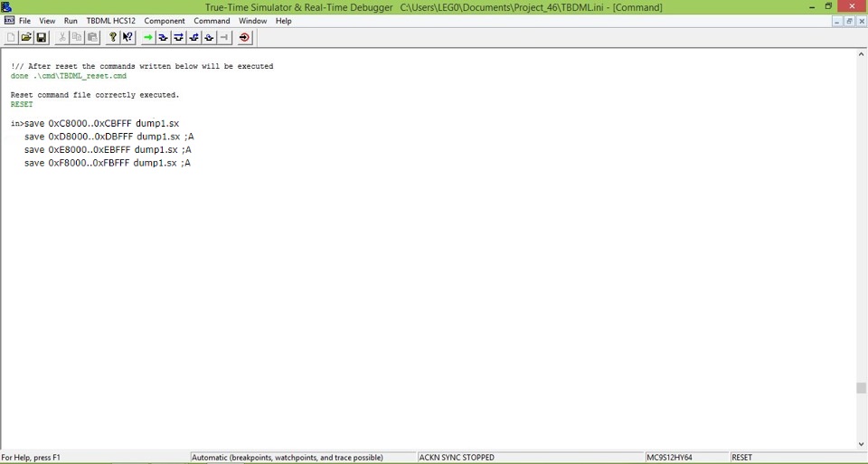Click the command input line after in>
868x464 pixels.
[x=271, y=123]
